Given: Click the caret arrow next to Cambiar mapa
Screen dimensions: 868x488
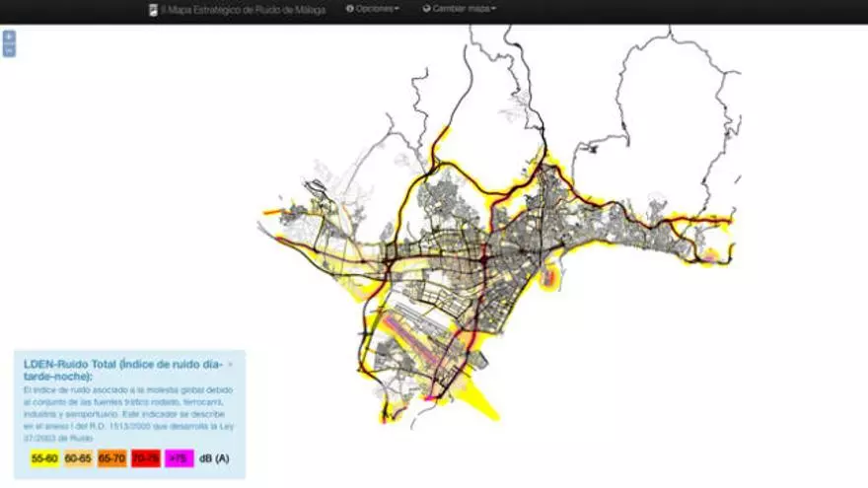Looking at the screenshot, I should pyautogui.click(x=494, y=9).
